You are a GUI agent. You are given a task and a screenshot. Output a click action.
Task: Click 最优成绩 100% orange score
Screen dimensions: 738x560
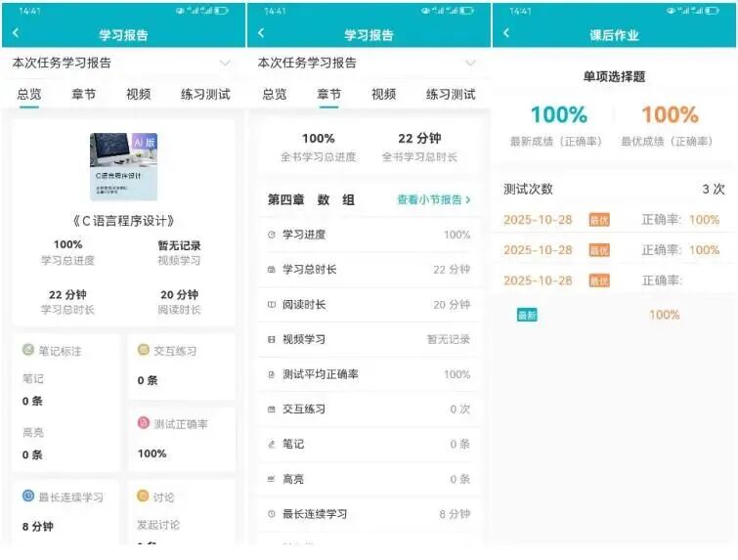[x=670, y=114]
